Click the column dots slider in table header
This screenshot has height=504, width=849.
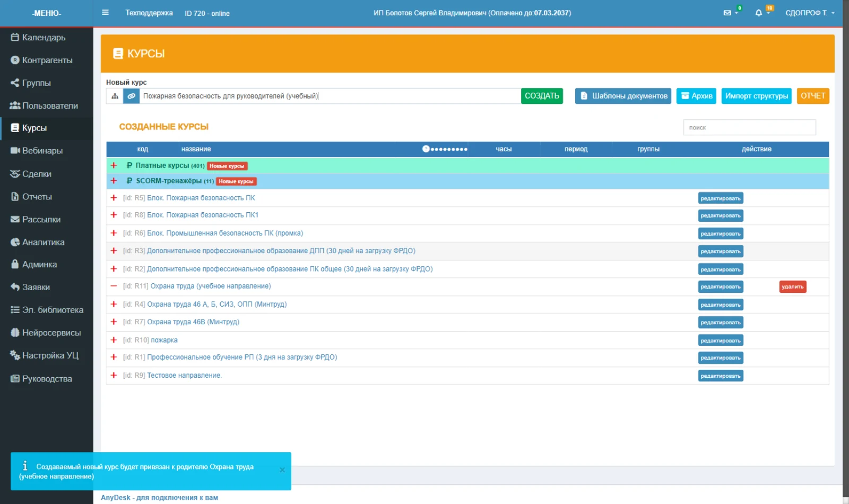pyautogui.click(x=445, y=149)
